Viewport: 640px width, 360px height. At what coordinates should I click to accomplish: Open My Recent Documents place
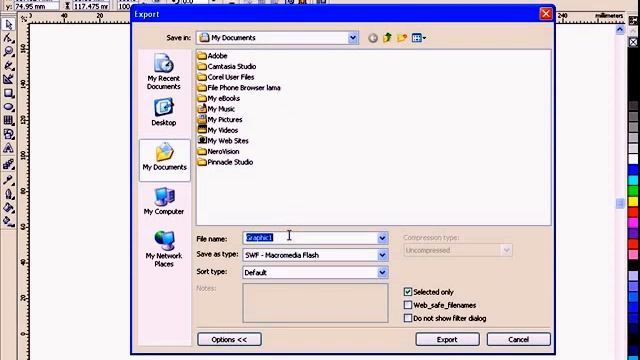click(164, 72)
